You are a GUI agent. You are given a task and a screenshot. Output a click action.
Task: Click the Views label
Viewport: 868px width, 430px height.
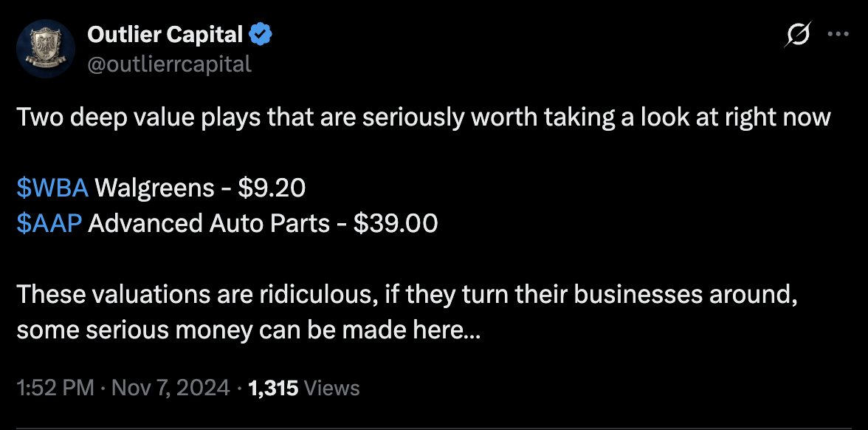[x=331, y=388]
